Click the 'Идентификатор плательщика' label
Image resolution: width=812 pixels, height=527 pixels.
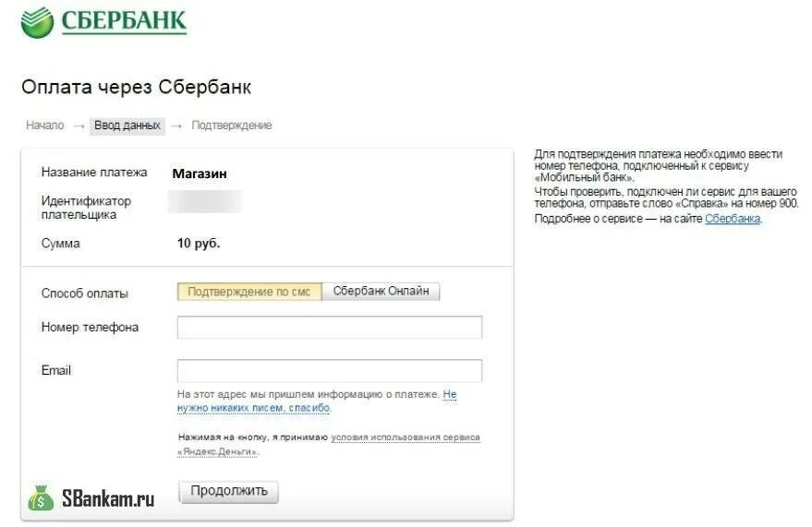tap(86, 208)
